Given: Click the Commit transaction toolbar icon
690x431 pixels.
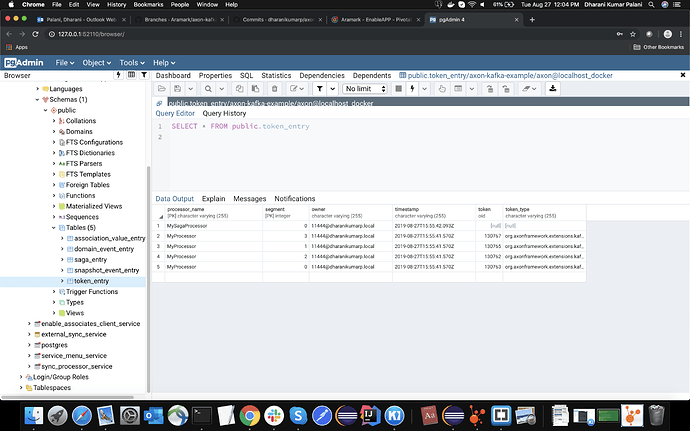Looking at the screenshot, I should [490, 89].
